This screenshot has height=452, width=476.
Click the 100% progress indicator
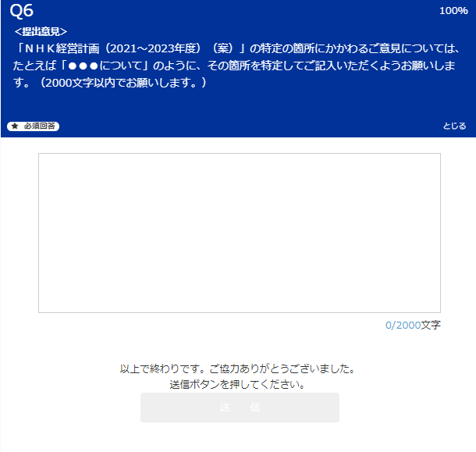pos(453,11)
